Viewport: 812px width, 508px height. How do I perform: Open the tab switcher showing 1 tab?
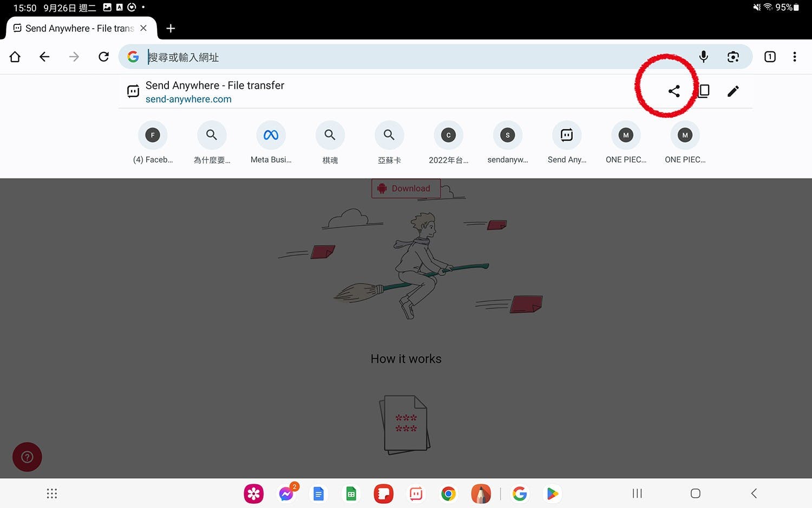(769, 57)
